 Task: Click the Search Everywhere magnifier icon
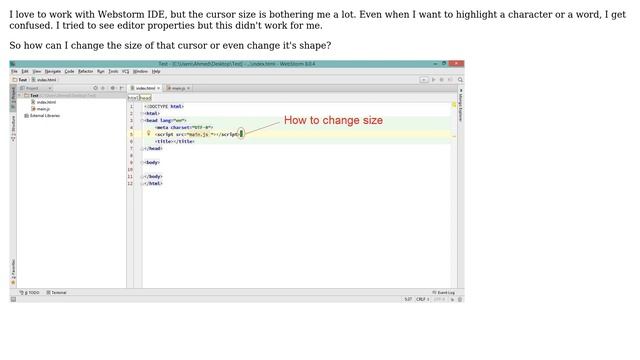[x=460, y=80]
